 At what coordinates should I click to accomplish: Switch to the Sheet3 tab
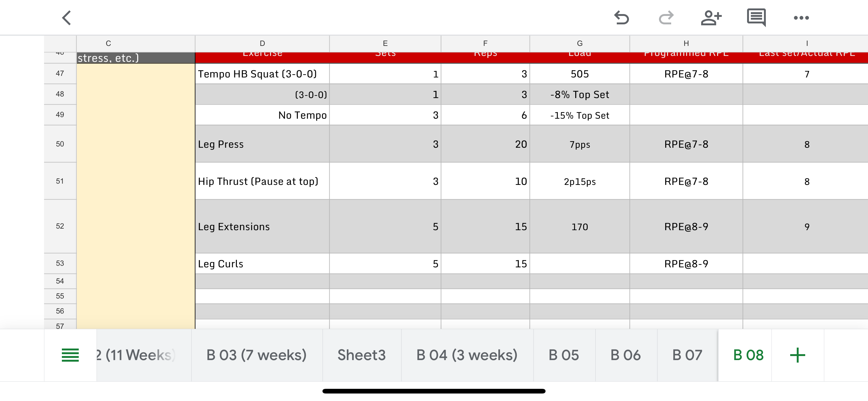pos(362,355)
